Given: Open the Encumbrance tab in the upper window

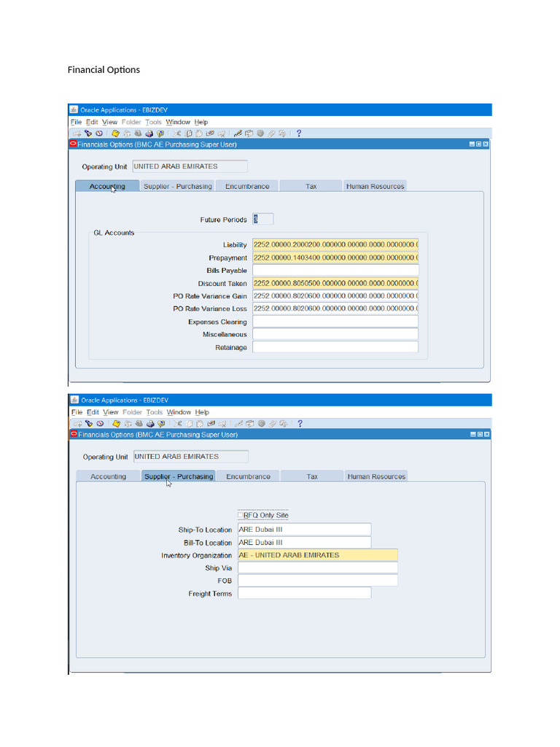Looking at the screenshot, I should point(247,186).
